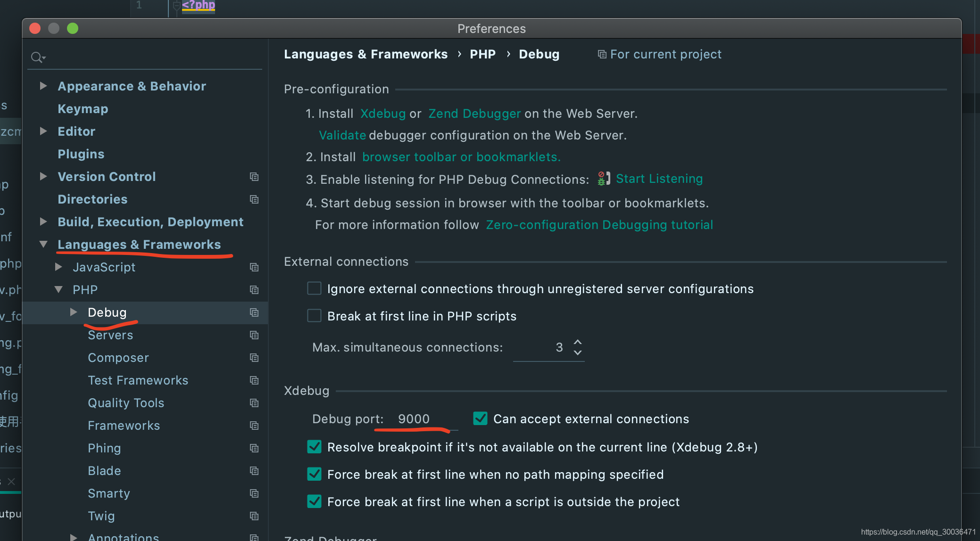The width and height of the screenshot is (980, 541).
Task: Disable Can accept external connections checkbox
Action: tap(479, 418)
